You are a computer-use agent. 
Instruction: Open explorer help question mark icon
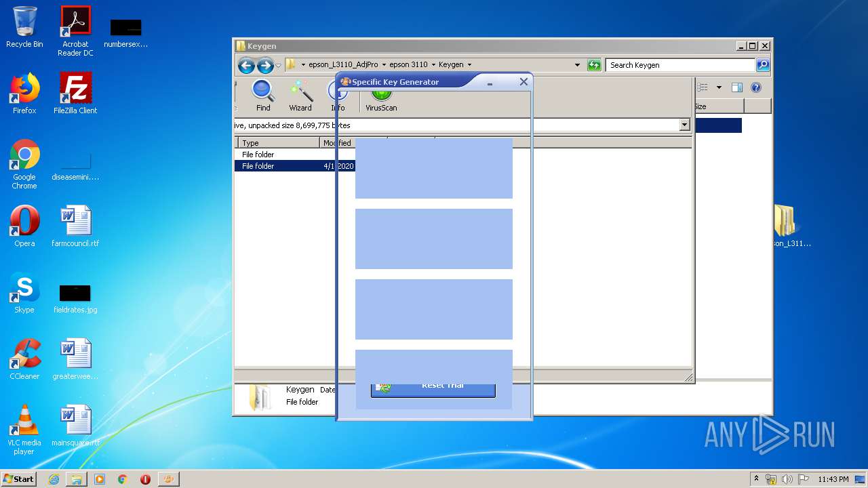pyautogui.click(x=756, y=87)
